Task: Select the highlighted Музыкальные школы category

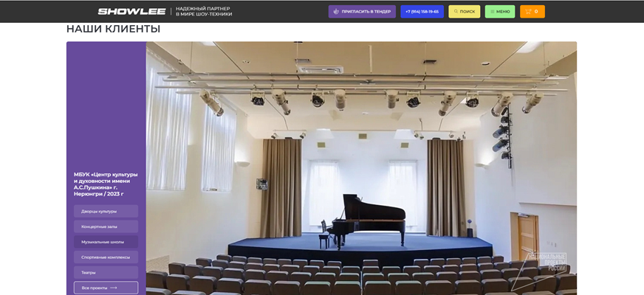Action: point(106,242)
